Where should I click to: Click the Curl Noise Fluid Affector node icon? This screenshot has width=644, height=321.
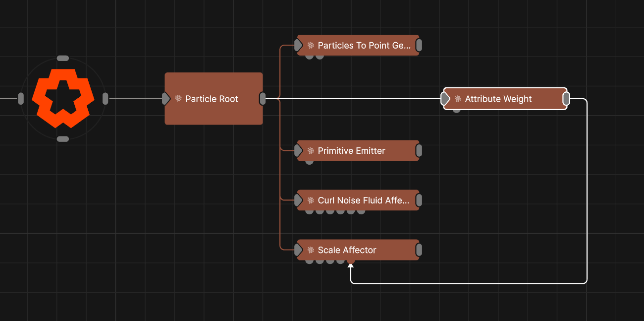(311, 200)
